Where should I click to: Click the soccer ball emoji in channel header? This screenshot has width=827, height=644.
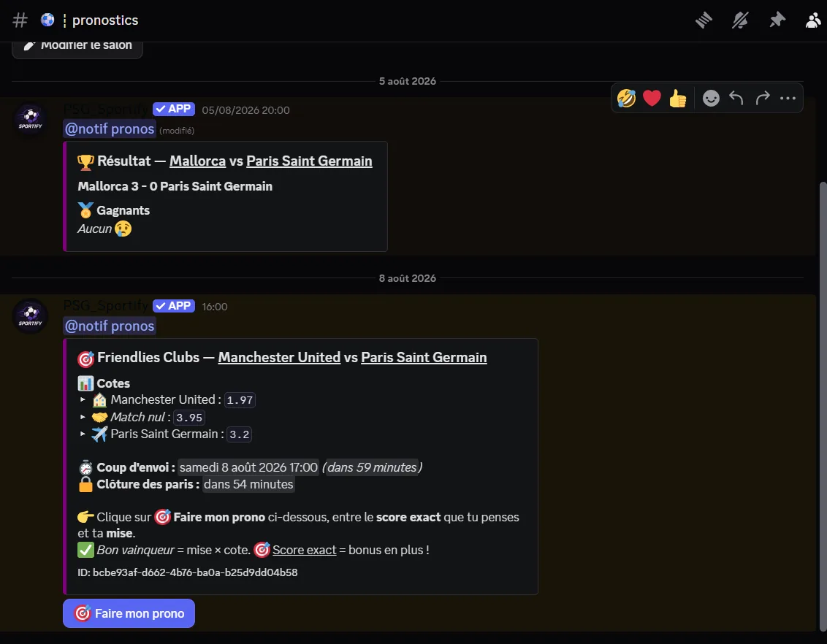coord(47,20)
